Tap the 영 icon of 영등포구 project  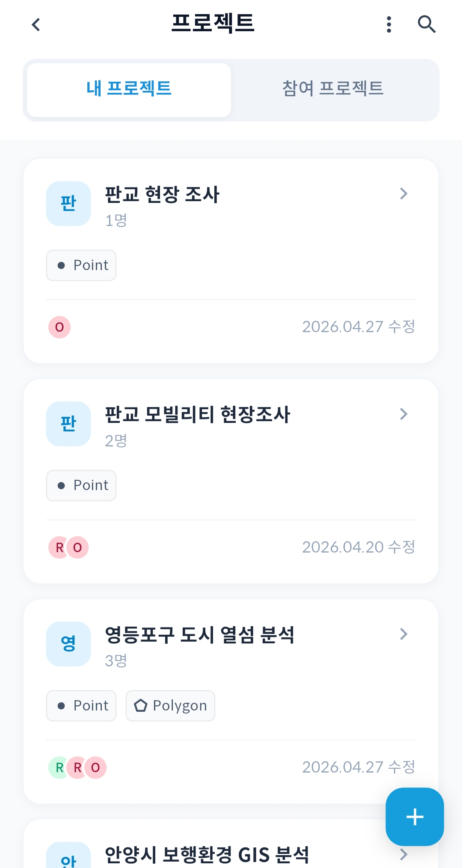(68, 644)
